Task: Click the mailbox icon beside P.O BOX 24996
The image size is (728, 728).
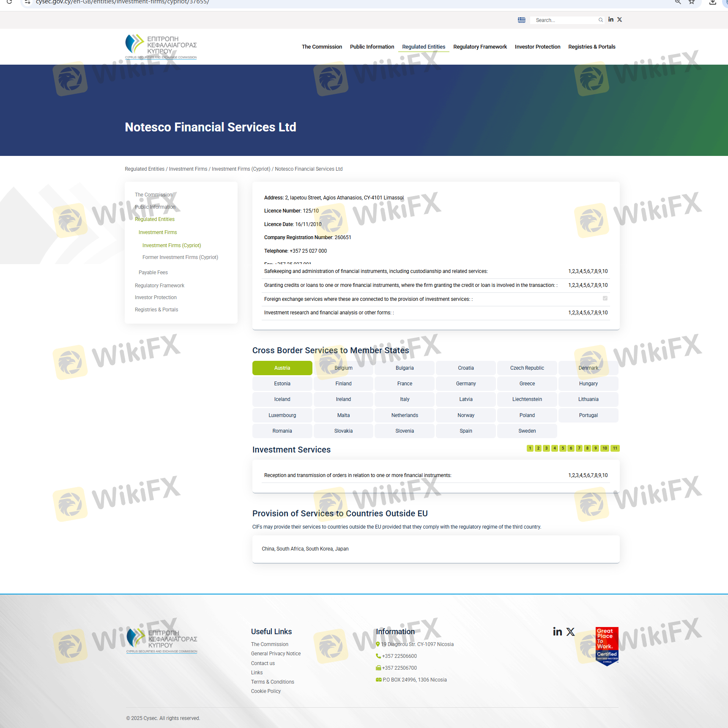Action: coord(379,680)
